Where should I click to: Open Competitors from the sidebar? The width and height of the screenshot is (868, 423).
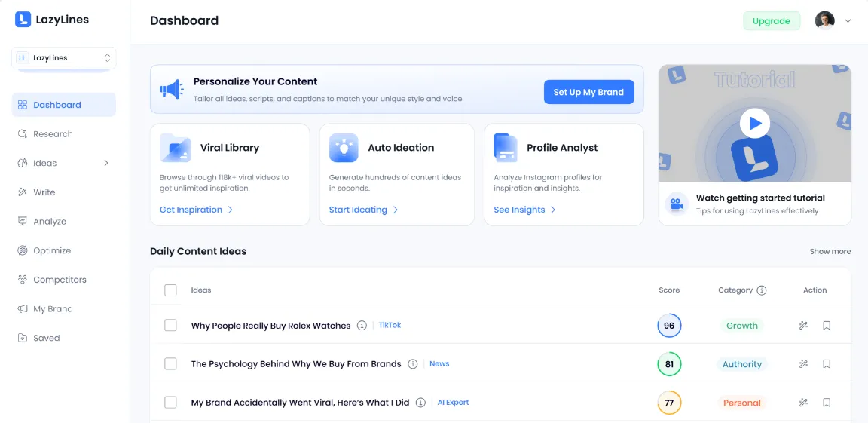tap(60, 280)
